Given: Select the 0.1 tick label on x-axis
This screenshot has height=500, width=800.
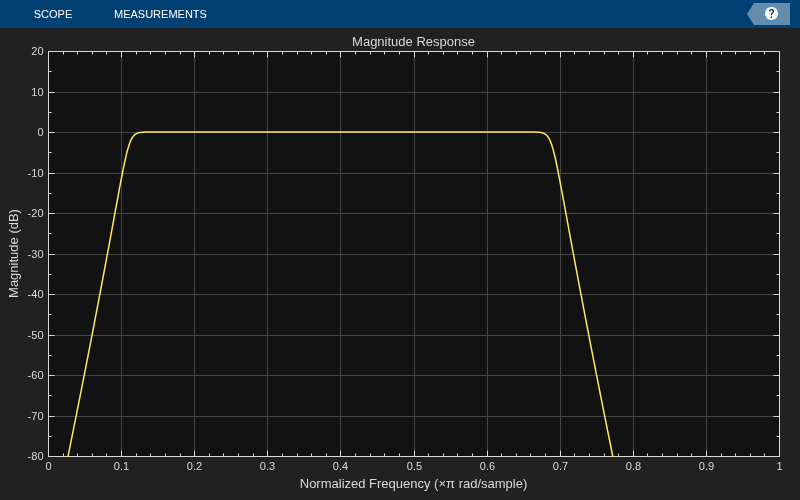Looking at the screenshot, I should tap(121, 466).
